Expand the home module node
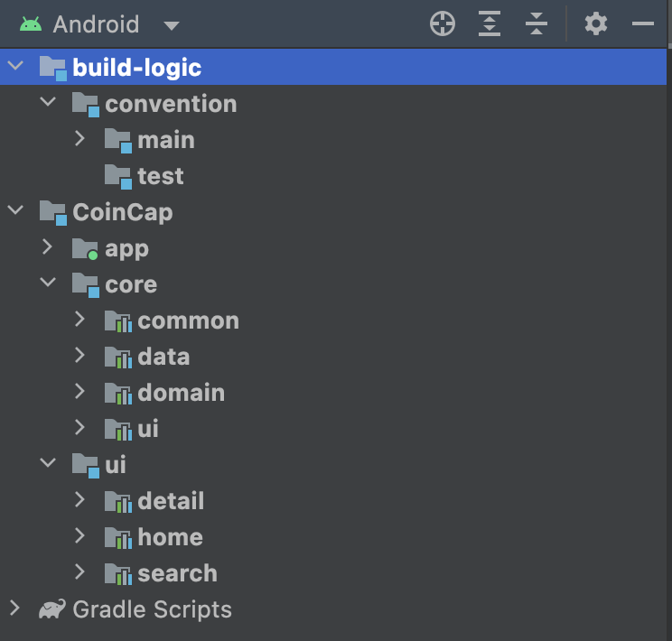672x641 pixels. click(x=79, y=535)
